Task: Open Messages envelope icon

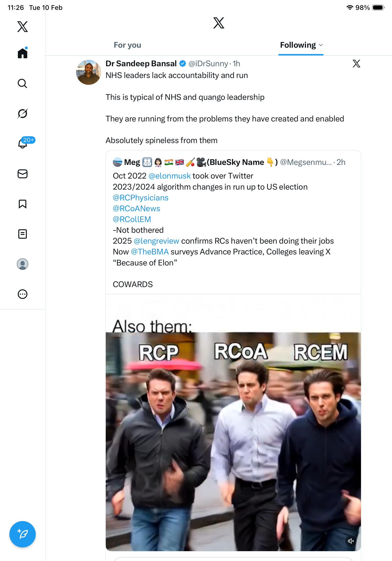Action: coord(23,174)
